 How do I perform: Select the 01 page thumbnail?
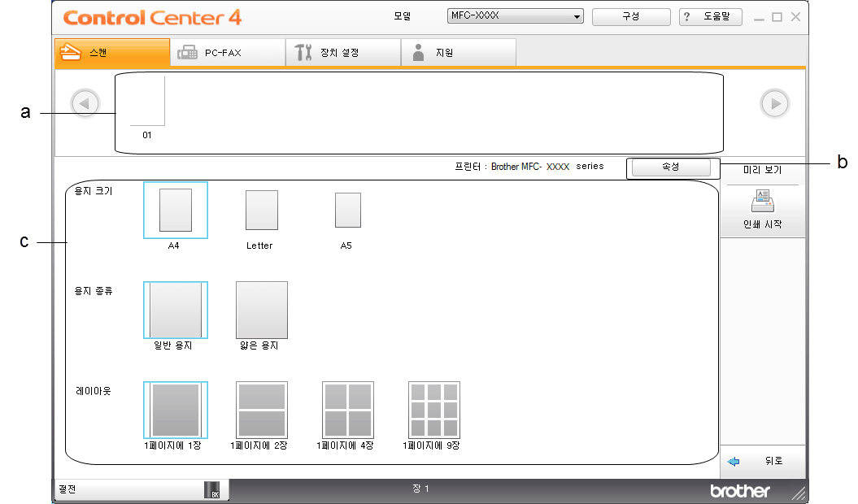[147, 102]
